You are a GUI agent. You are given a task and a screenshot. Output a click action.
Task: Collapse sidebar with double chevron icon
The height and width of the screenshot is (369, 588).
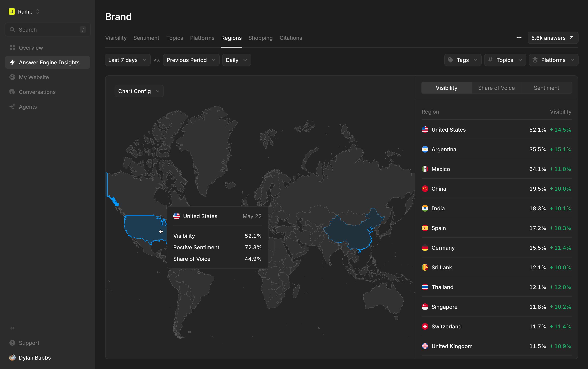pyautogui.click(x=12, y=328)
